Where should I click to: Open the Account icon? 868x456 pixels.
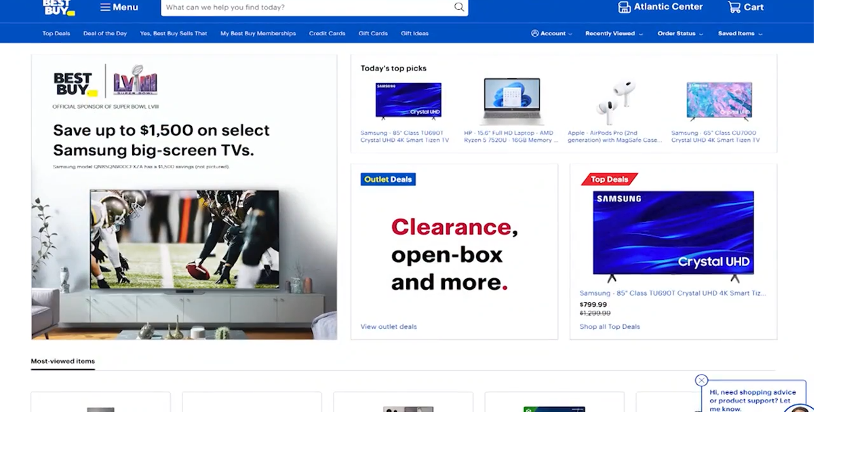(x=535, y=33)
